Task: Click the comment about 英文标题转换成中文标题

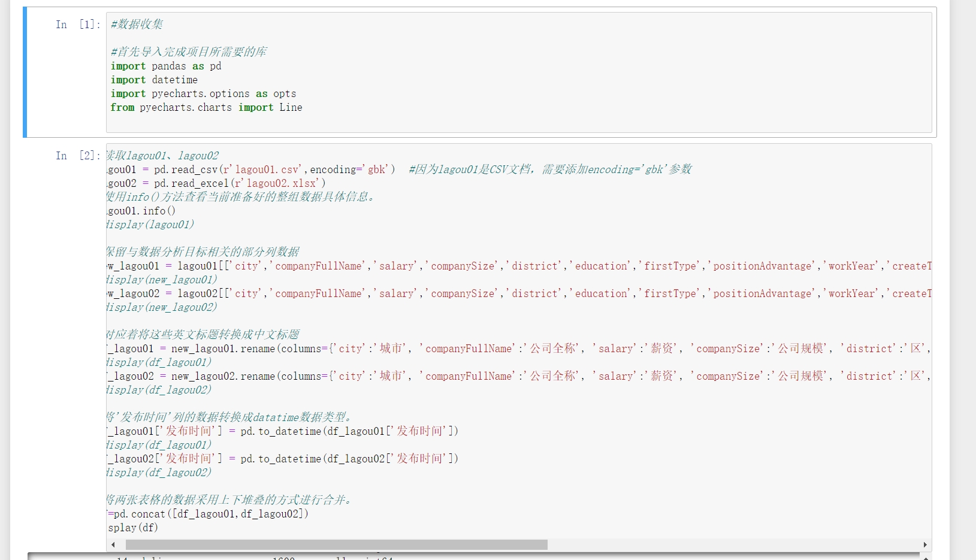Action: [x=203, y=335]
